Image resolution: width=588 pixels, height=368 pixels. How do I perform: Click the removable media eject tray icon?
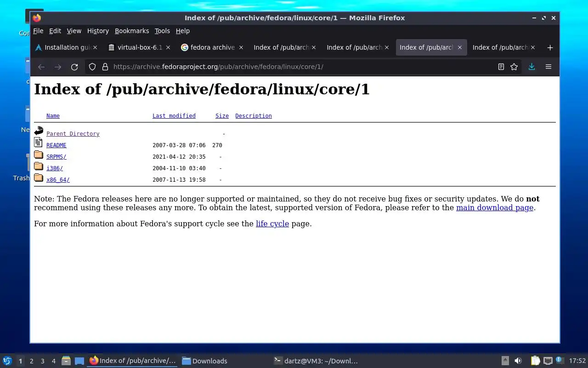(505, 361)
